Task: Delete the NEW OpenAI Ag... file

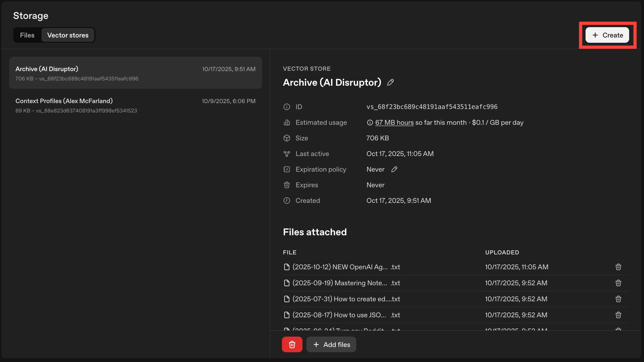Action: [x=618, y=267]
